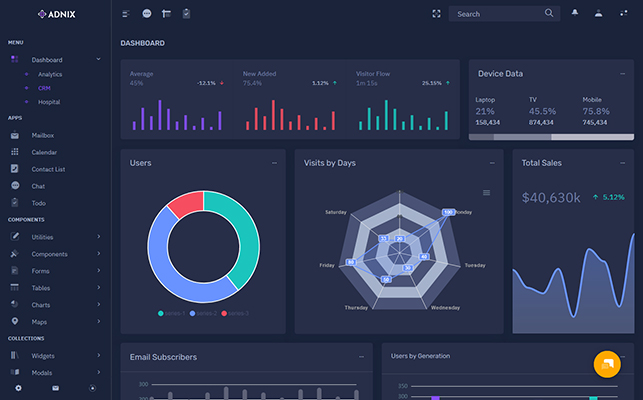Click the Dashboard grid icon in sidebar
Viewport: 643px width, 400px height.
click(x=15, y=59)
